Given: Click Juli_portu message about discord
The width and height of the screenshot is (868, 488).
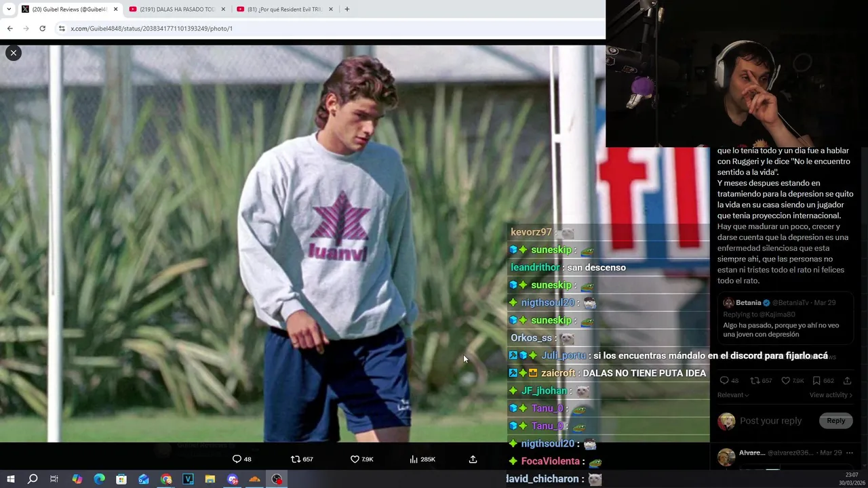Looking at the screenshot, I should tap(711, 356).
